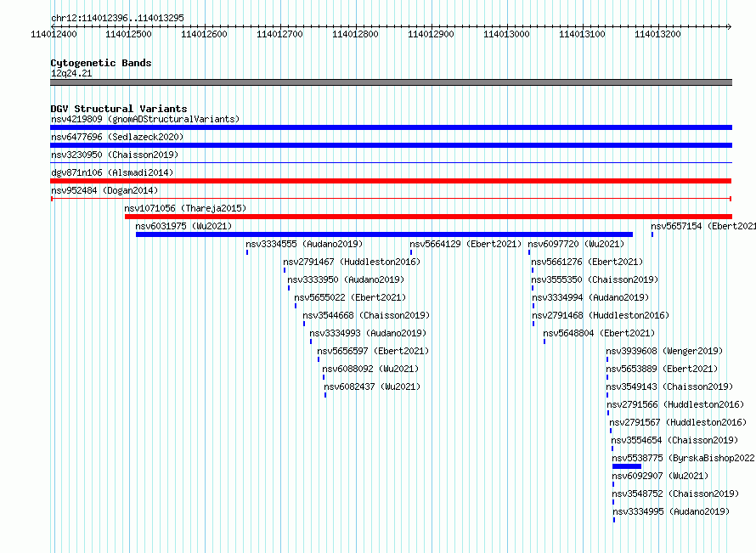This screenshot has width=756, height=553.
Task: Click the blue bar of nsv5538775
Action: tap(627, 466)
